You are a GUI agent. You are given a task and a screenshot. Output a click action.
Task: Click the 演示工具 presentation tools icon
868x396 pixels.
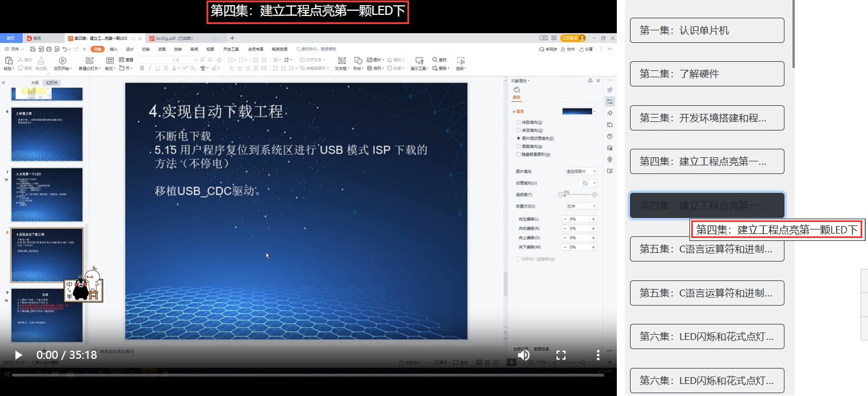coord(419,60)
